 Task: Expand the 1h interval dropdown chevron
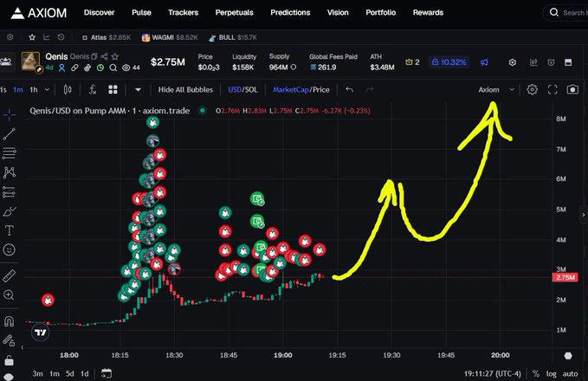click(x=48, y=90)
